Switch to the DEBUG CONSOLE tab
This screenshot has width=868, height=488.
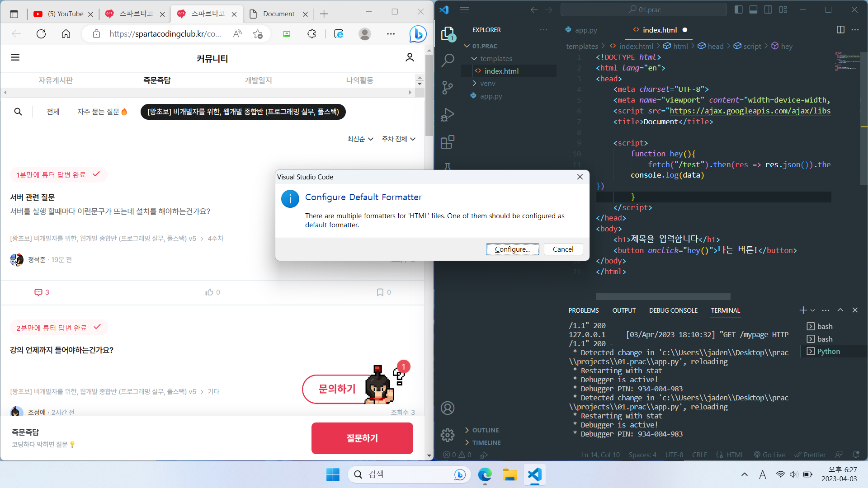pos(673,310)
